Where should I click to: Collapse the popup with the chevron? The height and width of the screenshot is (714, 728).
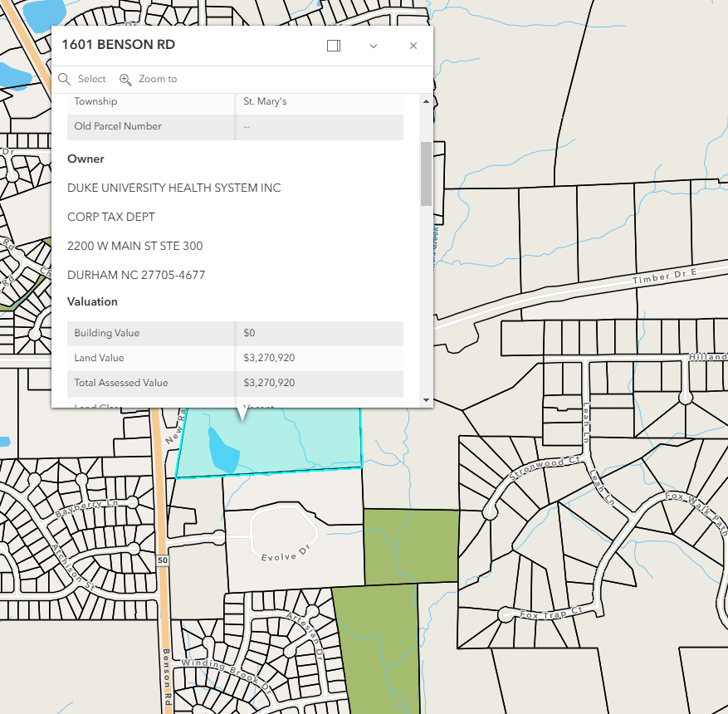click(374, 46)
